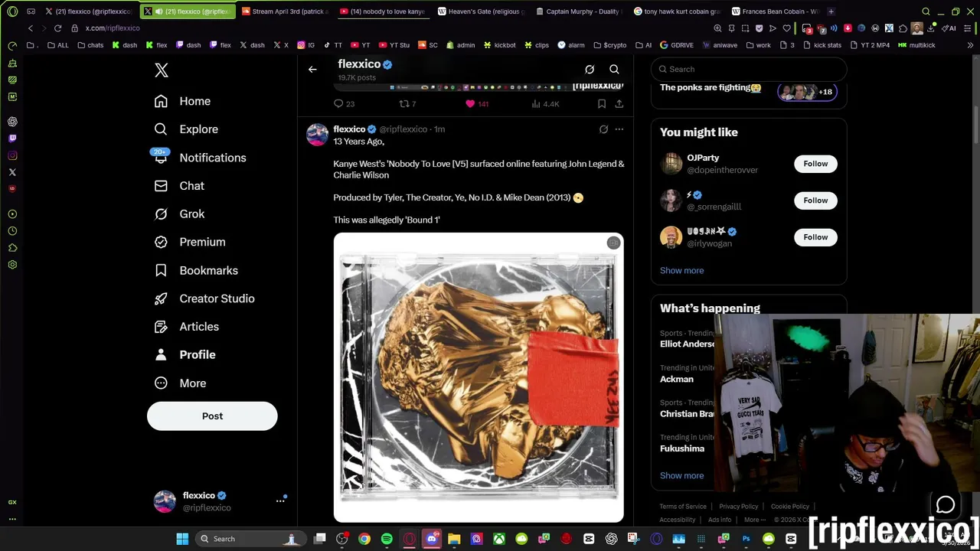Open the Windows Start menu

(182, 539)
